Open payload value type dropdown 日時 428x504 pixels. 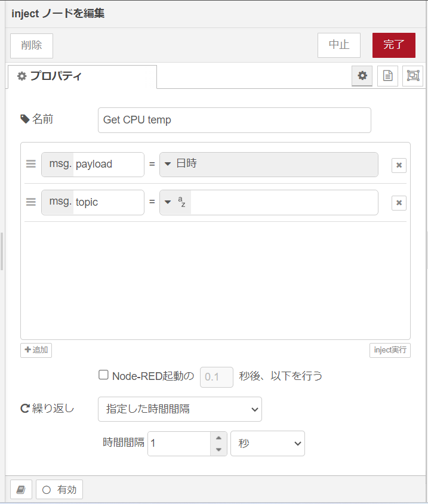point(269,164)
